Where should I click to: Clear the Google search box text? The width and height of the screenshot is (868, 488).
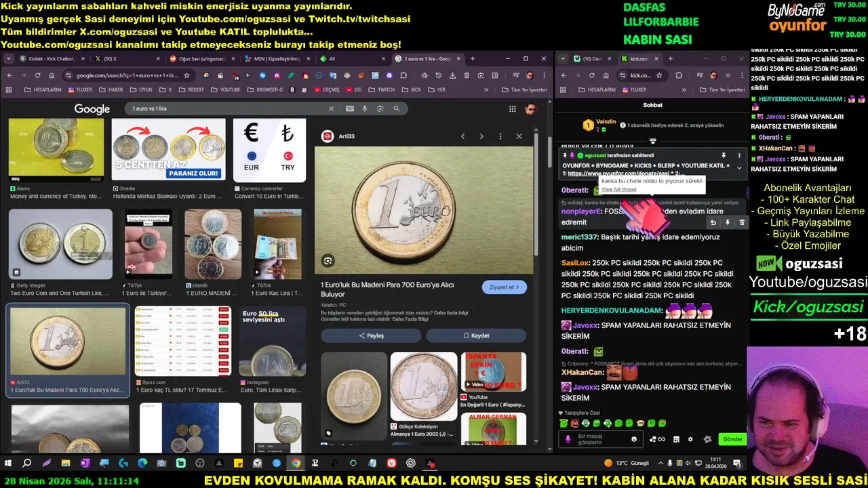tap(332, 108)
